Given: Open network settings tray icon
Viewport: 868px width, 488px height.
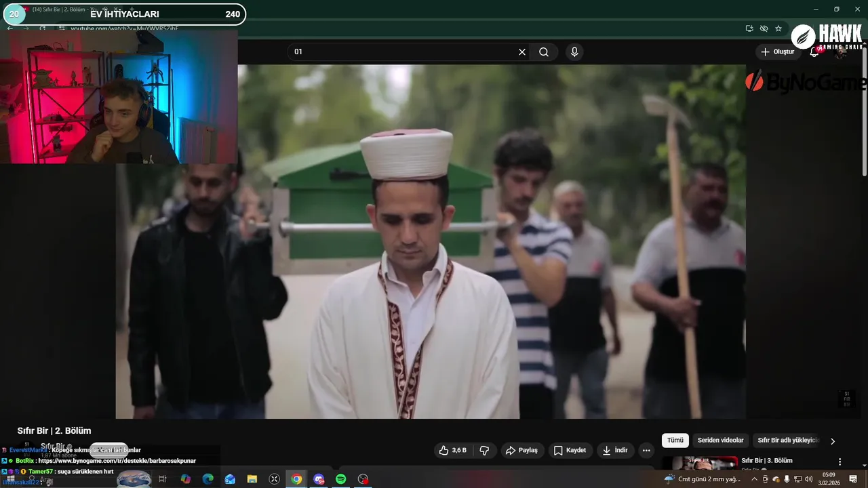Looking at the screenshot, I should click(797, 479).
